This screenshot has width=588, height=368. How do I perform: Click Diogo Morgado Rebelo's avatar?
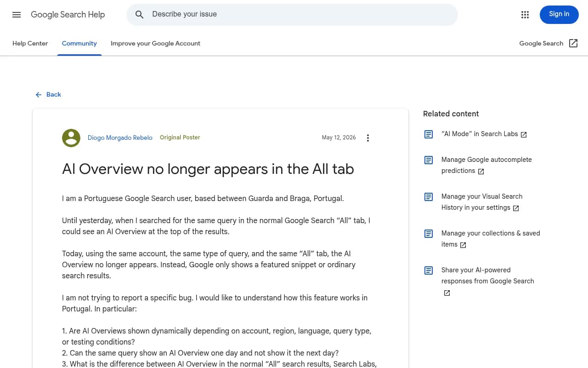pyautogui.click(x=71, y=138)
